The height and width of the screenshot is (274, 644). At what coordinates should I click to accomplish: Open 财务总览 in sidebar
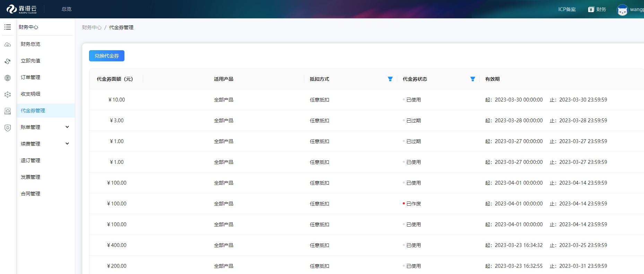click(31, 44)
